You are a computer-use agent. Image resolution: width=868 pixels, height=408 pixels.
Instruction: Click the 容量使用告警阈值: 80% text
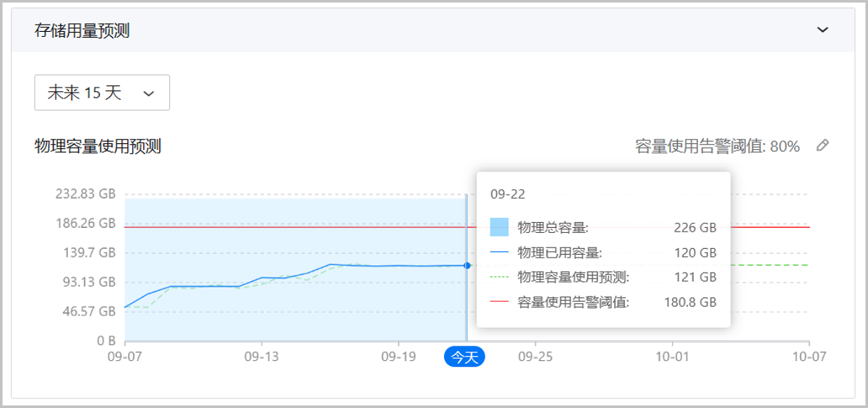pyautogui.click(x=718, y=146)
